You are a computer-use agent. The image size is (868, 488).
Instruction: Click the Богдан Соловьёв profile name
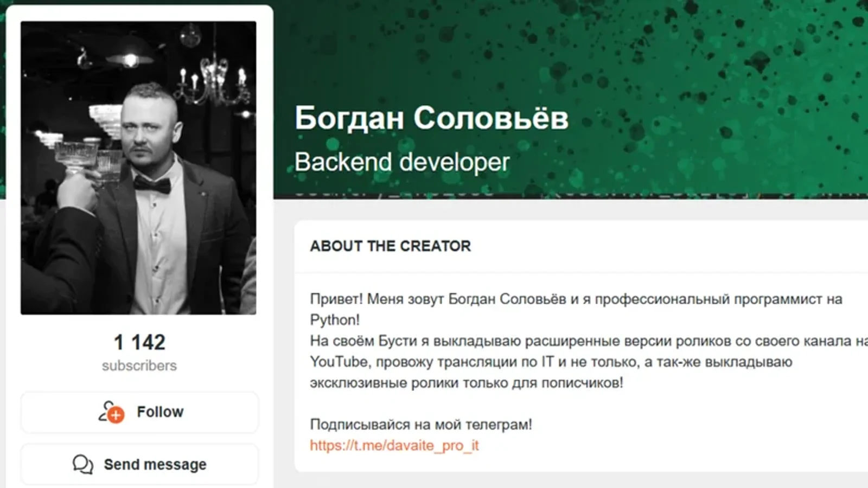431,118
